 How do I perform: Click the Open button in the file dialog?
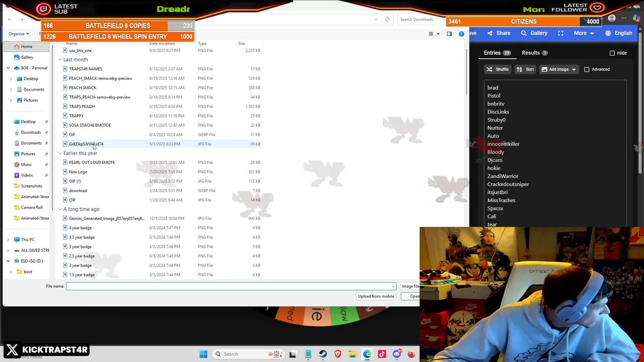point(411,296)
